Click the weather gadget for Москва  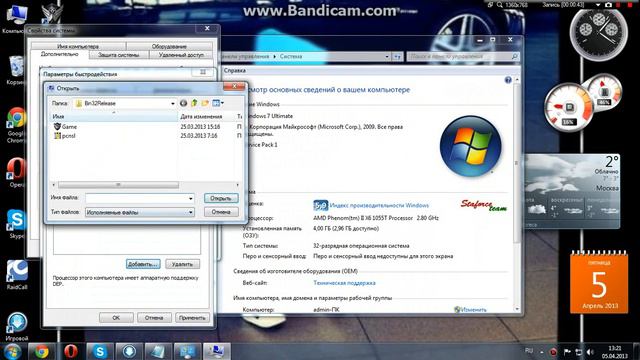tap(571, 191)
